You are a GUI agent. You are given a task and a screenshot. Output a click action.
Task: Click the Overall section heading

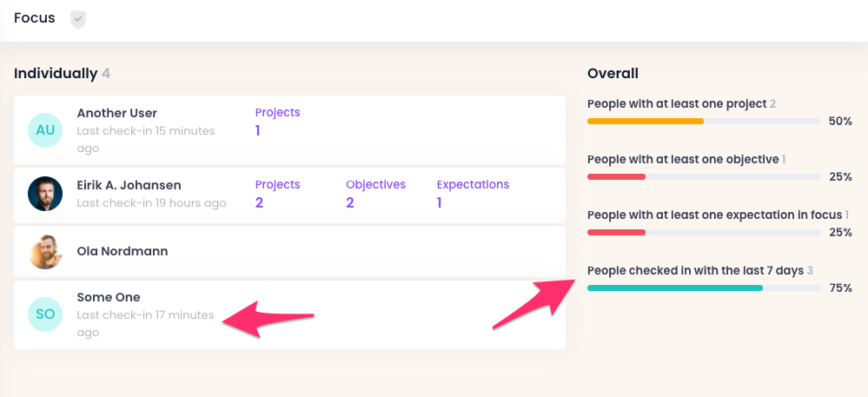[x=613, y=74]
